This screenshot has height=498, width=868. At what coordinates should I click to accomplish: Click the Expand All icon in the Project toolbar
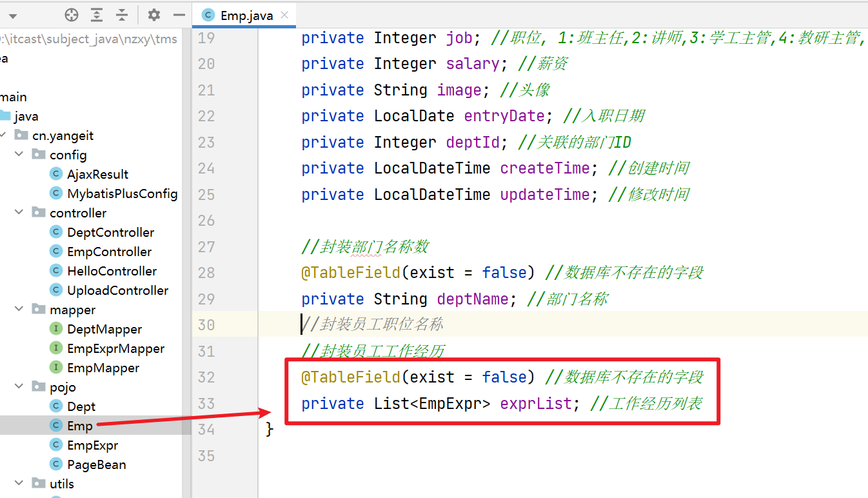97,15
